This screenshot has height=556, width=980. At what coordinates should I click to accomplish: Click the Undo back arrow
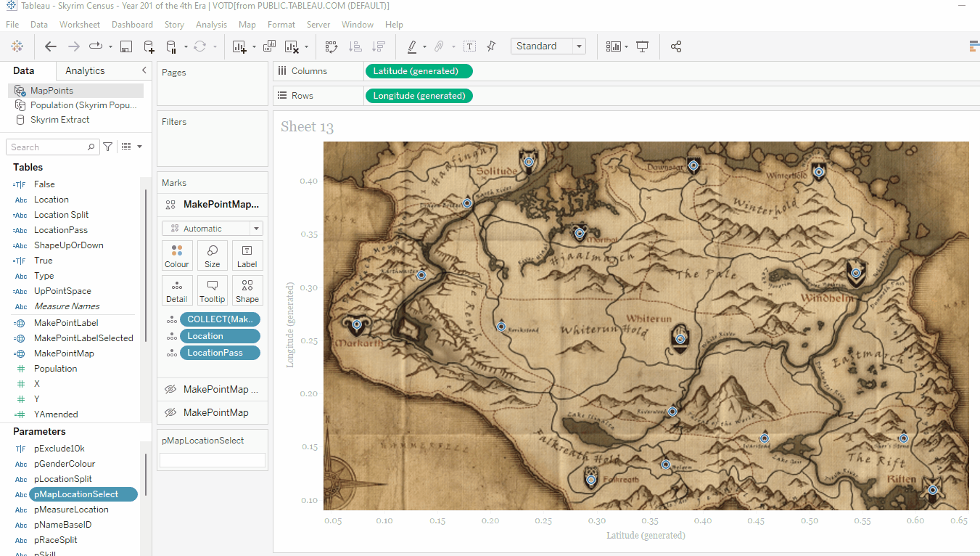[51, 46]
